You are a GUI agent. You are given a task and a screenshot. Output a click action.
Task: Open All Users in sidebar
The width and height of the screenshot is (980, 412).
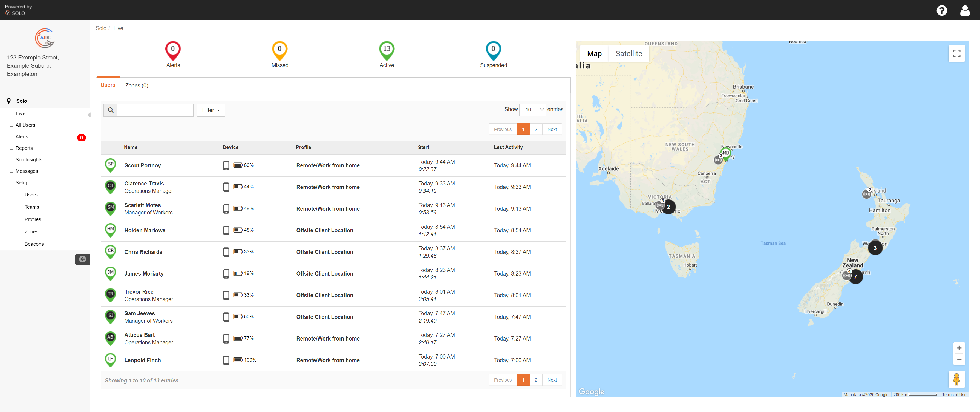[25, 125]
